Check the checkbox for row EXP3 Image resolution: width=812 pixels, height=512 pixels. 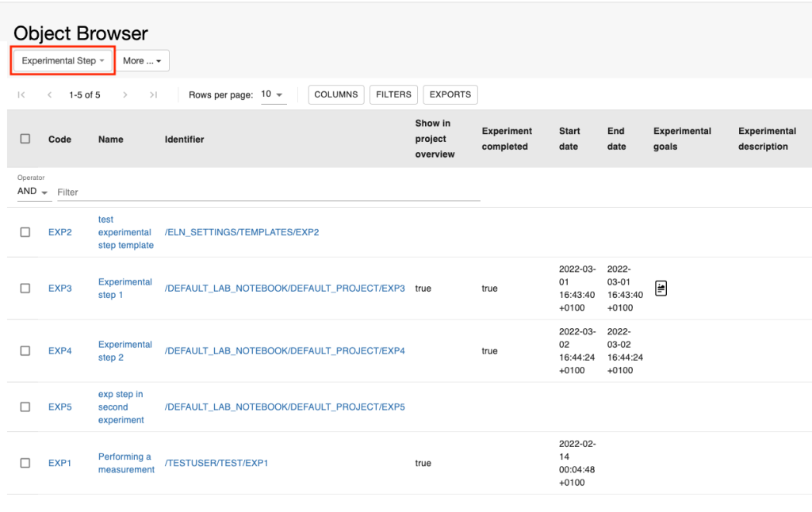25,288
